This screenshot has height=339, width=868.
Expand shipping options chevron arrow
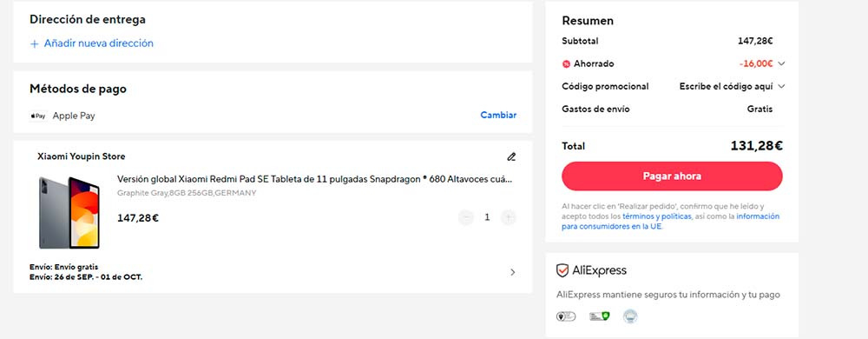coord(513,272)
